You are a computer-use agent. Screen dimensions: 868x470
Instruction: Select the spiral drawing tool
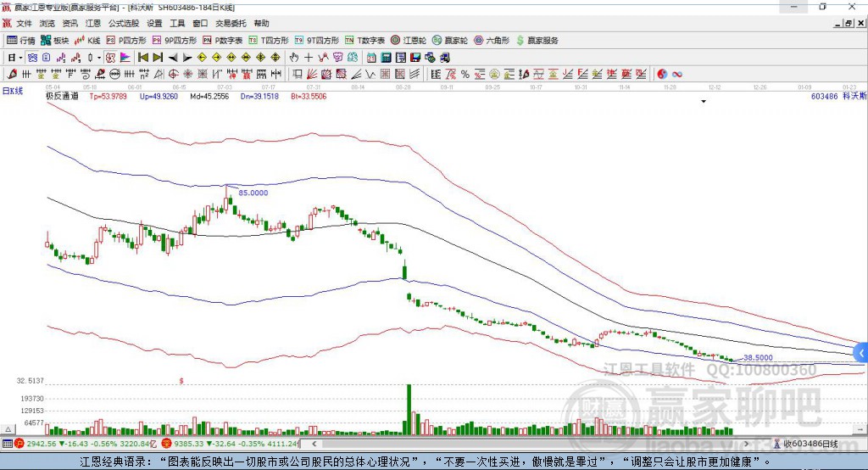[x=86, y=75]
